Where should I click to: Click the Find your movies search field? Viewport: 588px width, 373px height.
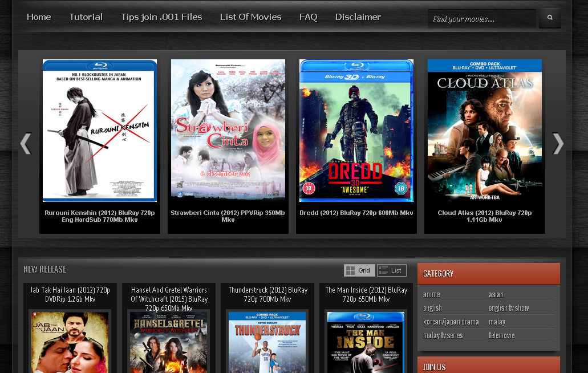[482, 19]
